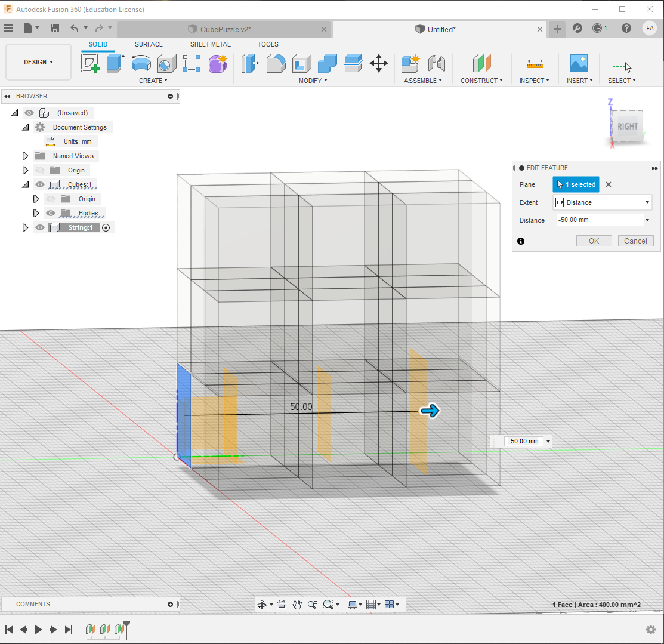The width and height of the screenshot is (664, 644).
Task: Hide the Bodies folder
Action: tap(51, 212)
